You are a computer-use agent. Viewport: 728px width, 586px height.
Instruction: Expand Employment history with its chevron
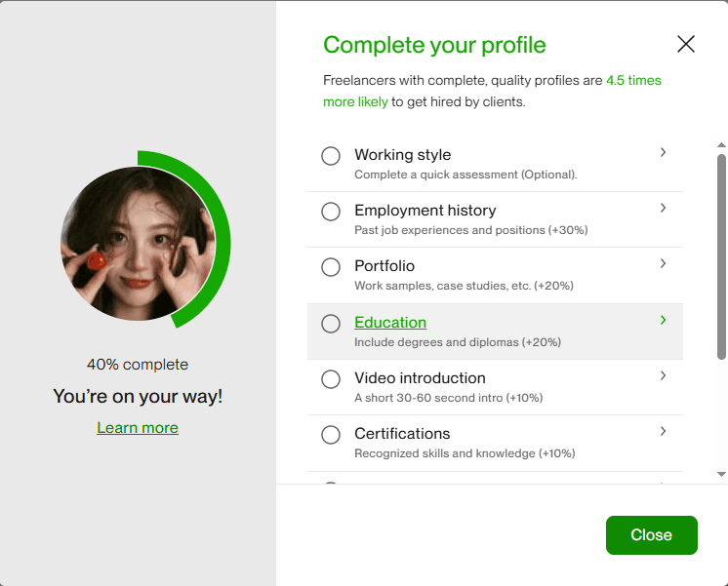pyautogui.click(x=663, y=208)
